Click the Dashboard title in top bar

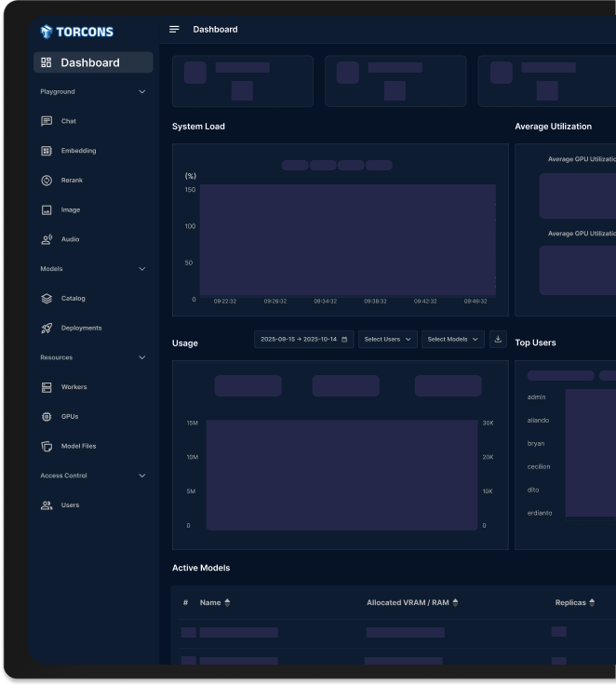215,29
